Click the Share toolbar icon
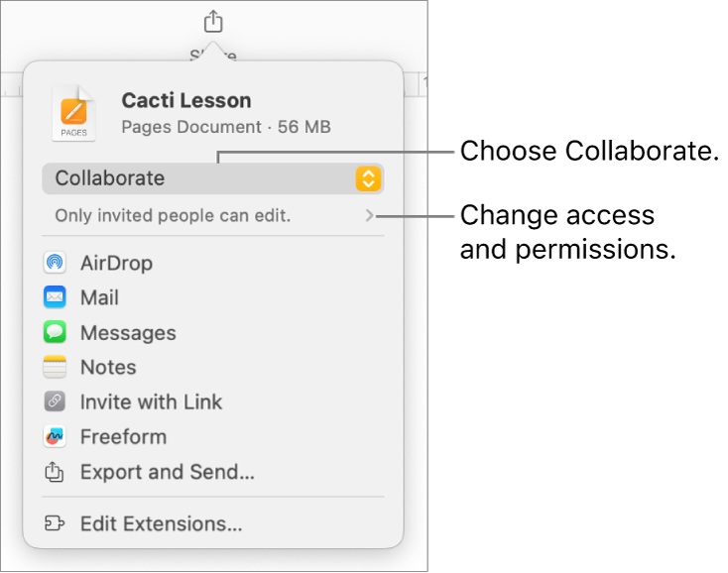 click(213, 21)
